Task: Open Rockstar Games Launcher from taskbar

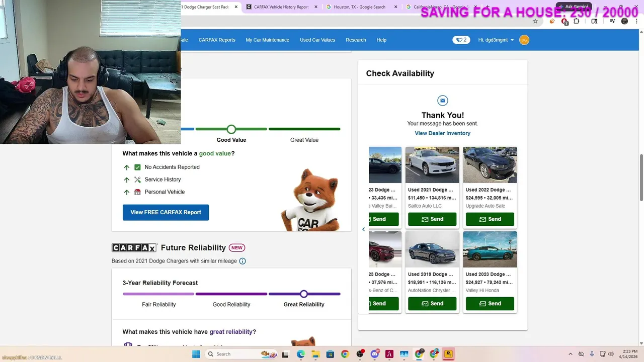Action: pyautogui.click(x=448, y=354)
